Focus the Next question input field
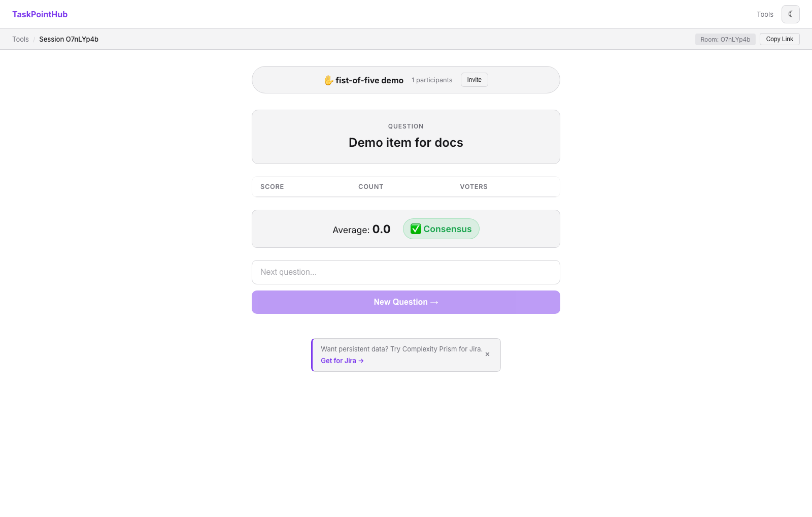The image size is (812, 517). pos(406,272)
